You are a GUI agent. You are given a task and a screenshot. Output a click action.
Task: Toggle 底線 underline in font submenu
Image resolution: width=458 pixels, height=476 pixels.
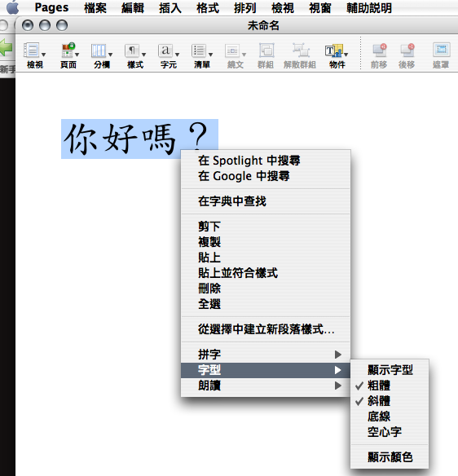390,416
